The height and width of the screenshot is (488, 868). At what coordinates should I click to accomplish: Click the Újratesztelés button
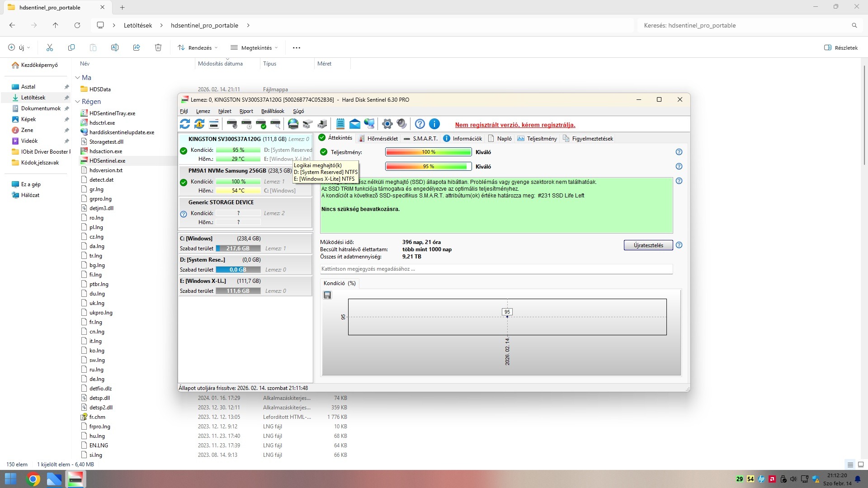648,245
